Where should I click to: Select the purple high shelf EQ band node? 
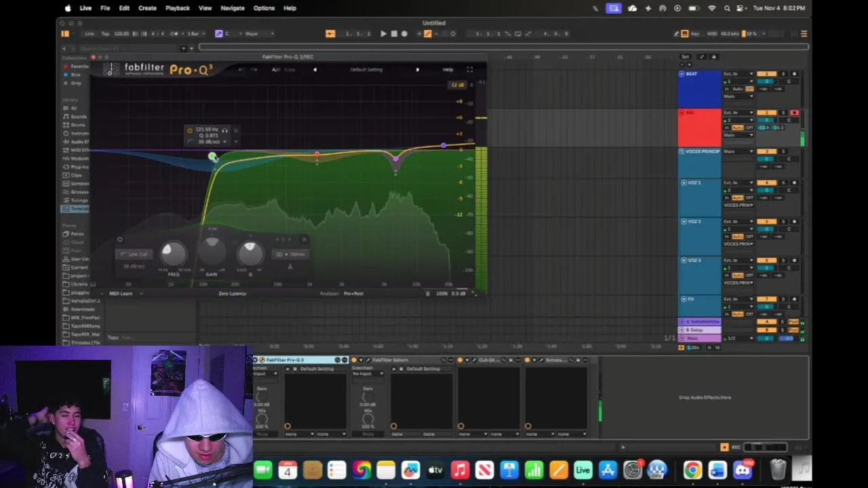[443, 145]
